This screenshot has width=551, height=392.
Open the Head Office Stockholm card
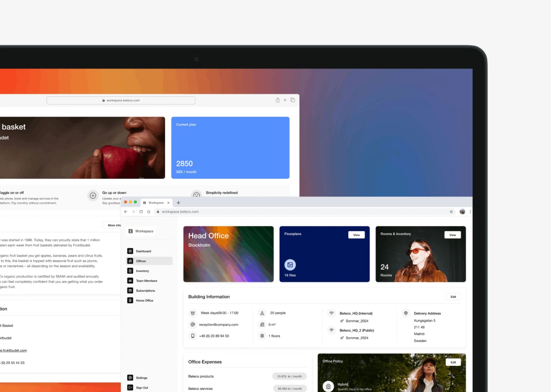[228, 254]
